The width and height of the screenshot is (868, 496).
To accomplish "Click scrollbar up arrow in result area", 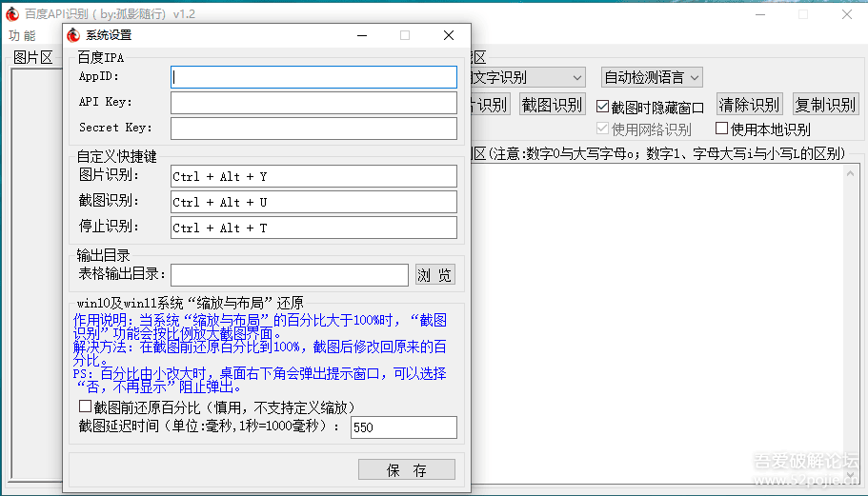I will 850,173.
